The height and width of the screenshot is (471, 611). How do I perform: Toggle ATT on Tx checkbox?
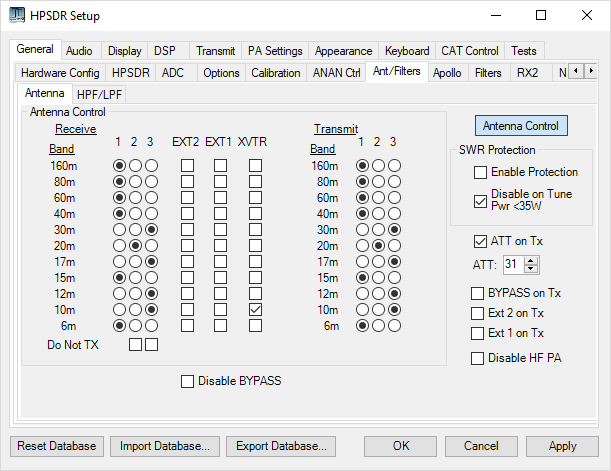click(x=480, y=241)
